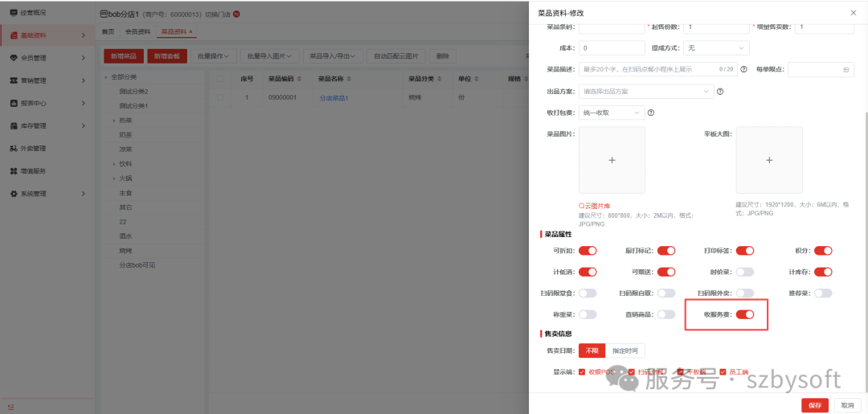Open the 分店菜品1 dish link
Viewport: 868px width, 414px height.
(334, 98)
